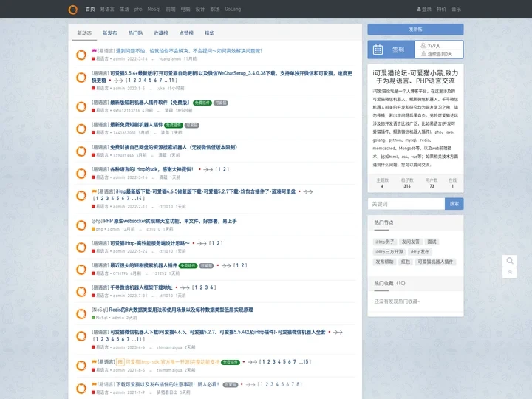The width and height of the screenshot is (532, 399).
Task: Open post 千寻微信机器人框架下载地址
Action: tap(141, 287)
